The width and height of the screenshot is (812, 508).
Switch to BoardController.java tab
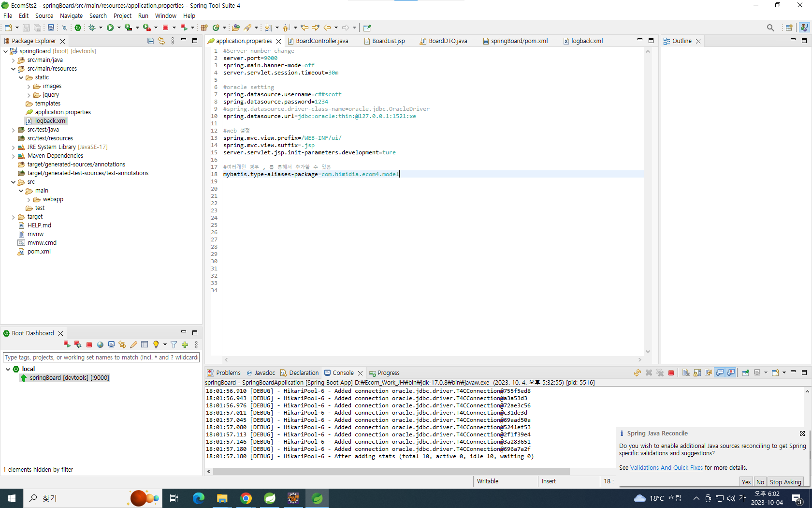pyautogui.click(x=321, y=41)
